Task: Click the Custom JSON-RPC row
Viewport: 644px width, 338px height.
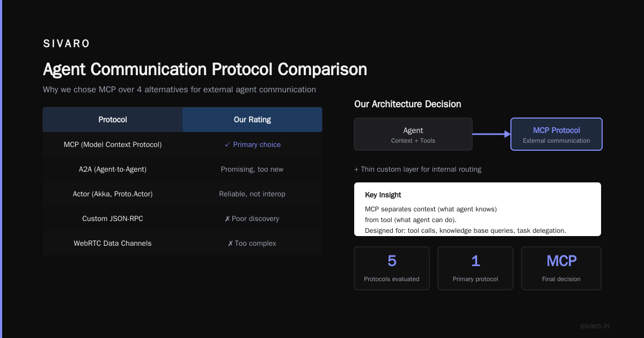Action: tap(182, 218)
